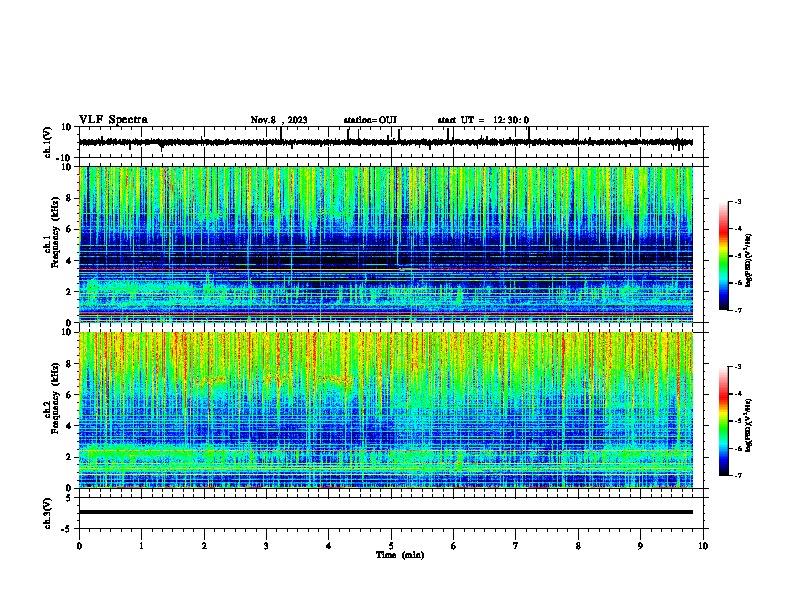Click the "8" tick on ch.1 frequency axis
Viewport: 792px width, 612px height.
[70, 198]
